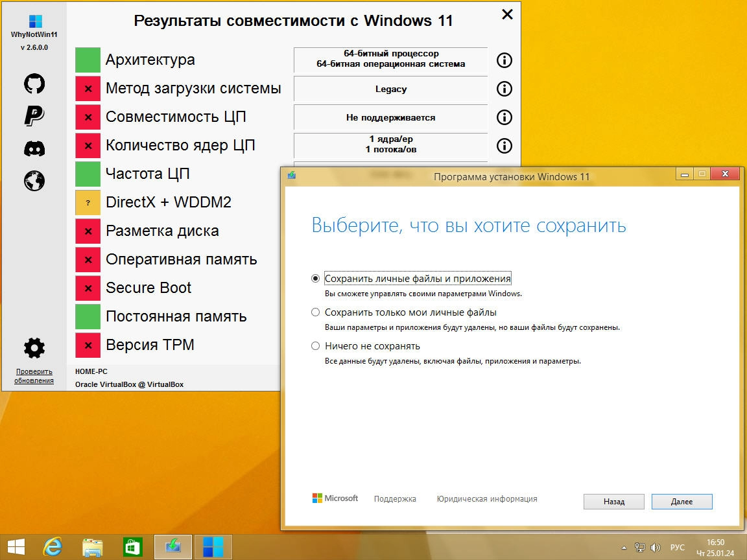Click Secure Boot label in results list
747x560 pixels.
[x=148, y=288]
